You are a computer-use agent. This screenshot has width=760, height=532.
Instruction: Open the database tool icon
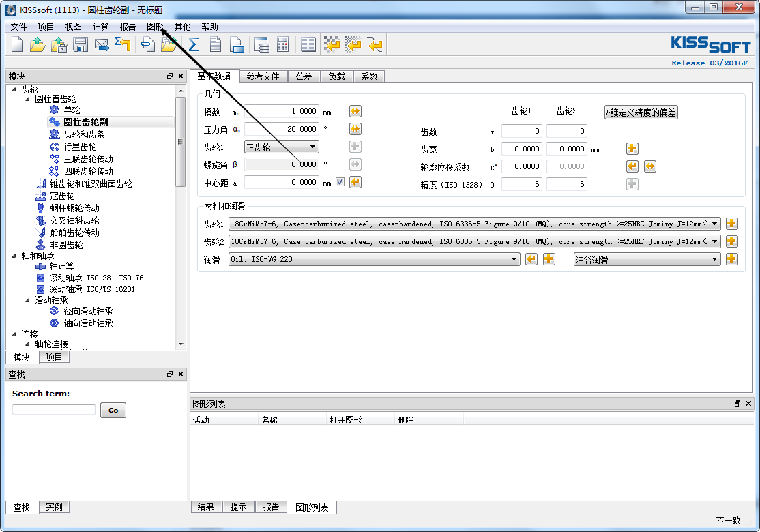(x=262, y=44)
